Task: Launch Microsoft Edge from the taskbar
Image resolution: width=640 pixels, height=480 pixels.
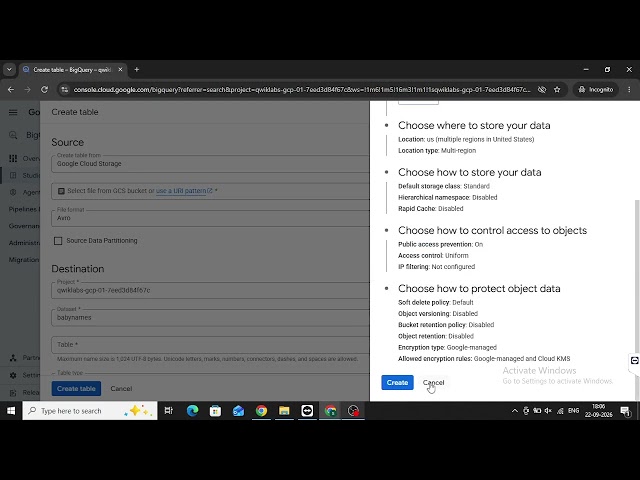Action: pyautogui.click(x=192, y=411)
